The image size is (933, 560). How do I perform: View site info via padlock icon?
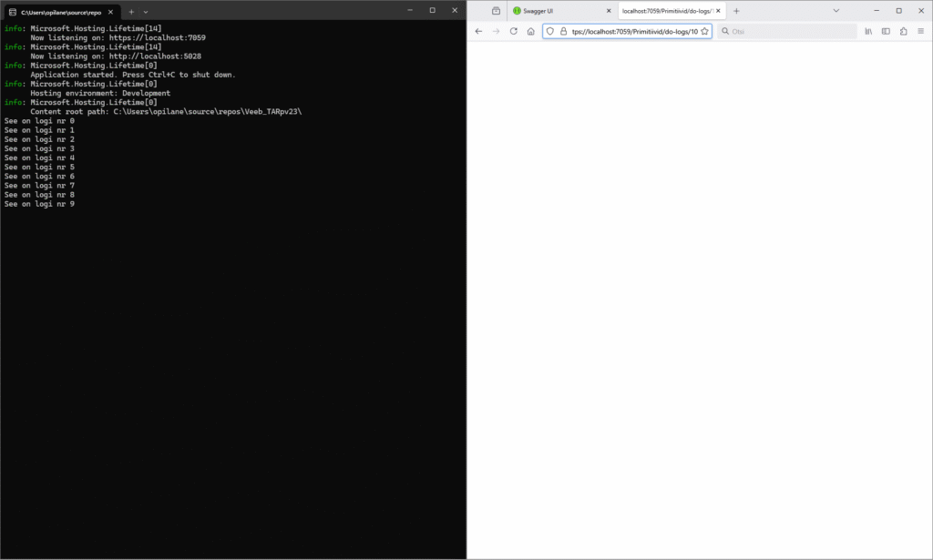point(563,31)
